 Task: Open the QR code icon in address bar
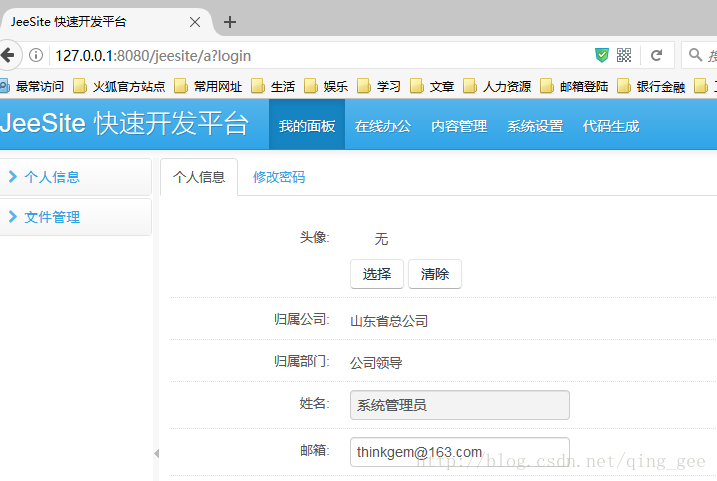click(x=624, y=55)
